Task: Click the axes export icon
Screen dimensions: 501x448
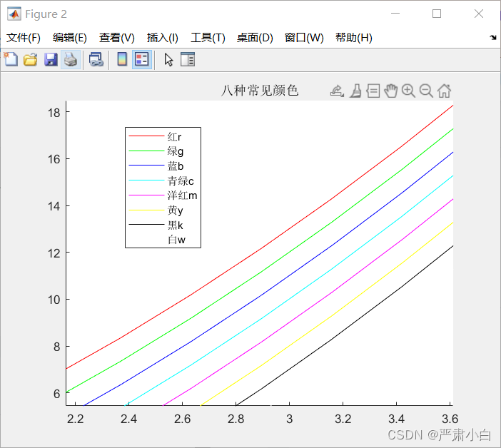Action: tap(337, 91)
